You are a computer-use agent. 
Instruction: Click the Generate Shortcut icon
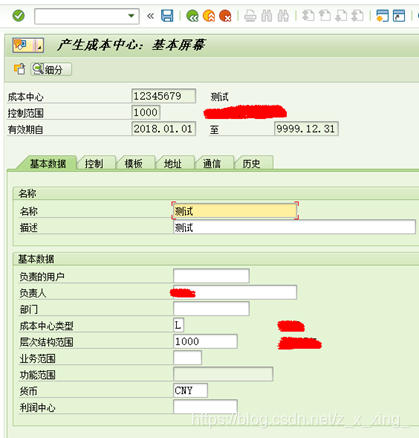pyautogui.click(x=399, y=16)
